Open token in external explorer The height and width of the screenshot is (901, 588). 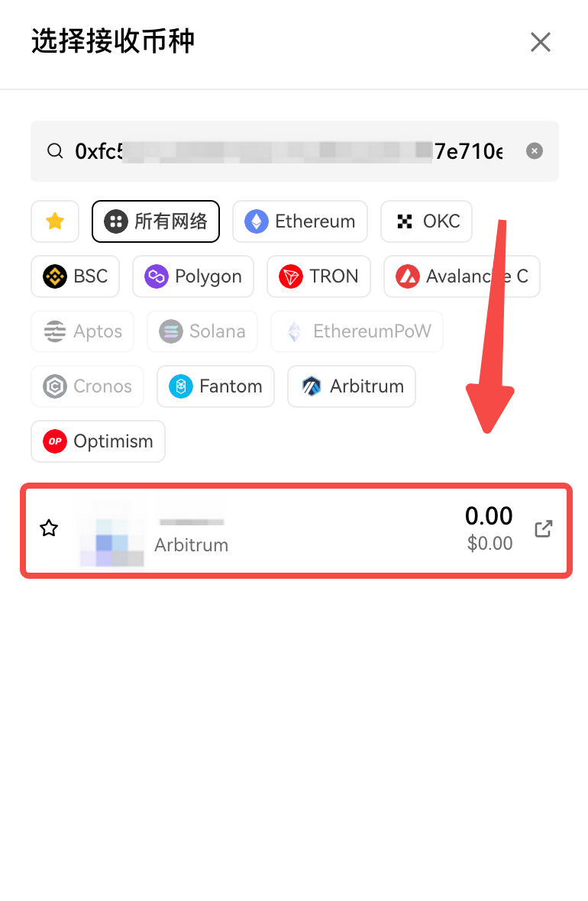click(543, 528)
